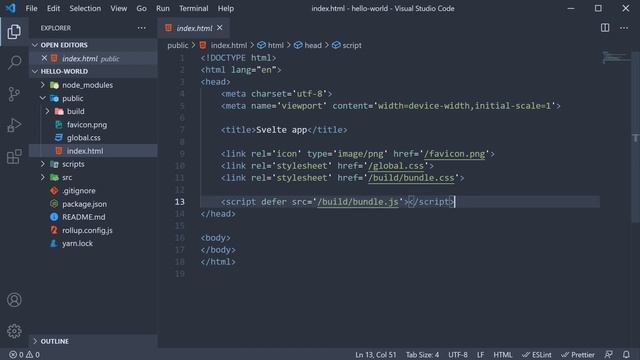
Task: Open favicon.png in the file tree
Action: pyautogui.click(x=93, y=125)
